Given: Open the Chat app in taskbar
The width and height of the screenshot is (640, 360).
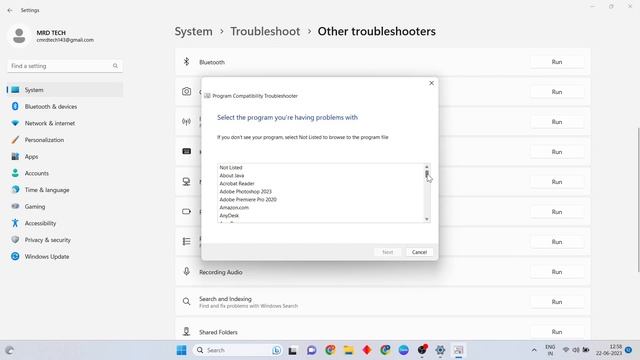Looking at the screenshot, I should click(x=311, y=350).
